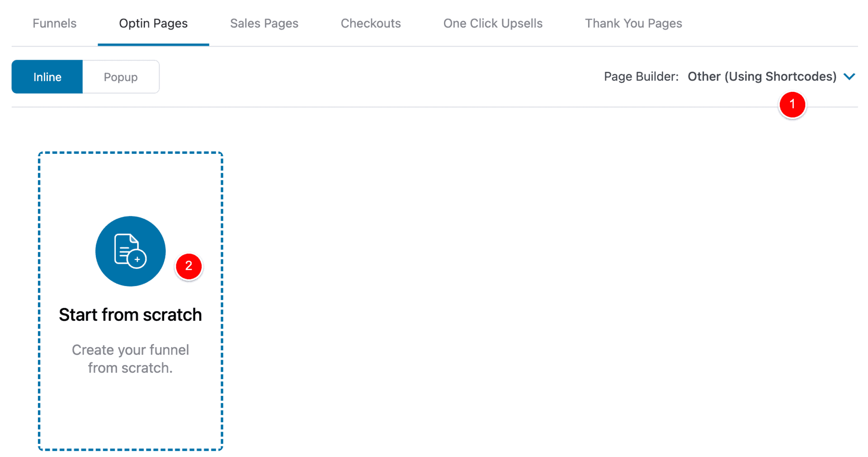Viewport: 868px width, 457px height.
Task: Expand the Page Builder dropdown chevron
Action: point(849,76)
